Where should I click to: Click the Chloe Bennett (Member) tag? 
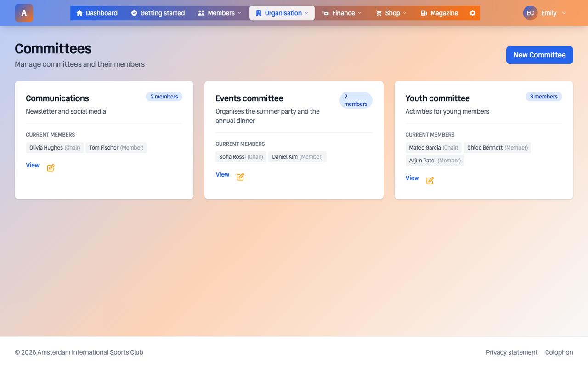click(498, 148)
